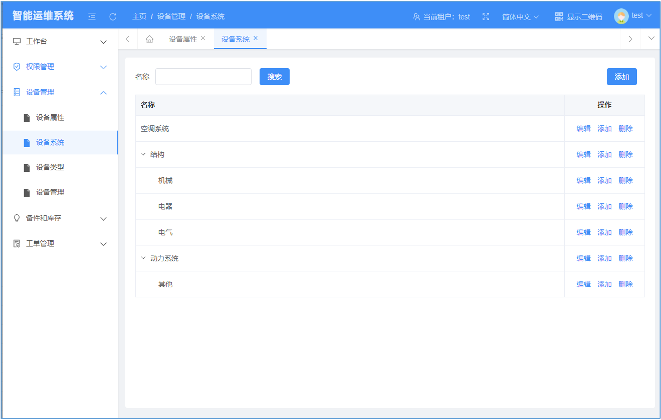Expand the 备件和库存 menu chevron
The width and height of the screenshot is (661, 420).
click(103, 218)
